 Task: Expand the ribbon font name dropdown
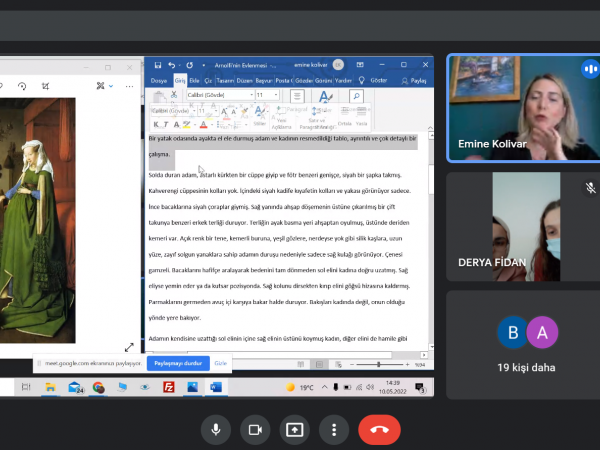tap(251, 95)
